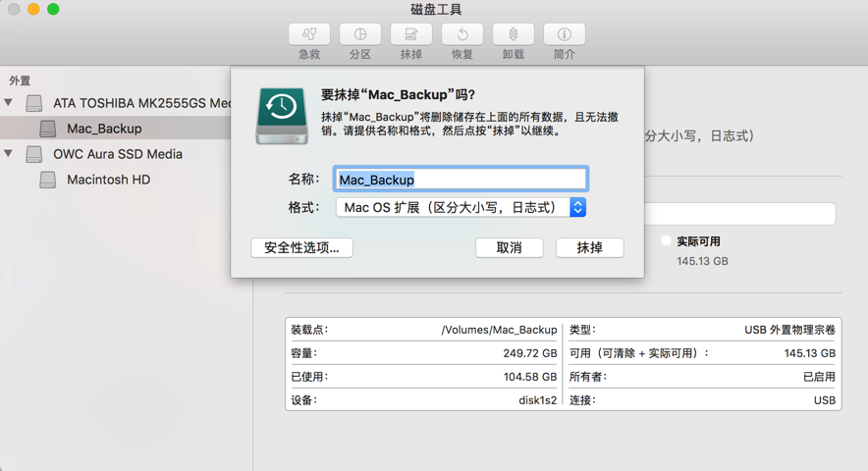
Task: Click the /Volumes/Mac_Backup mount point value
Action: [499, 330]
